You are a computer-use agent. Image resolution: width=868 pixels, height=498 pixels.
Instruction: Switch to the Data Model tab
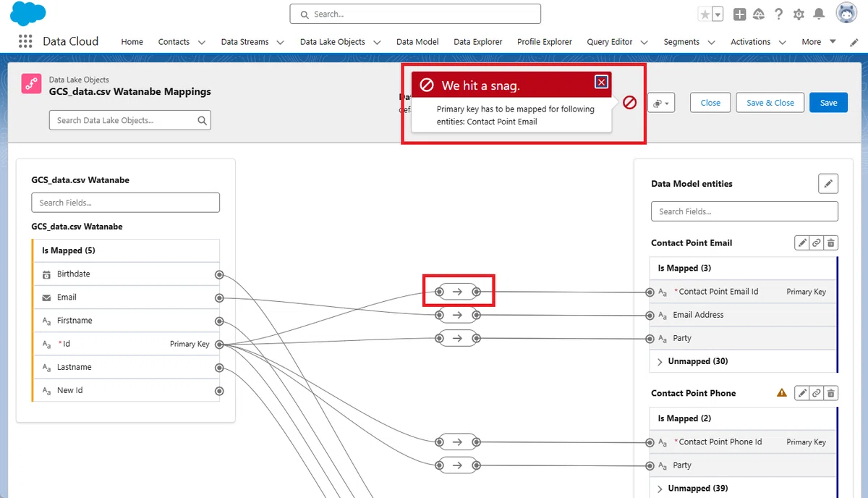(x=417, y=42)
